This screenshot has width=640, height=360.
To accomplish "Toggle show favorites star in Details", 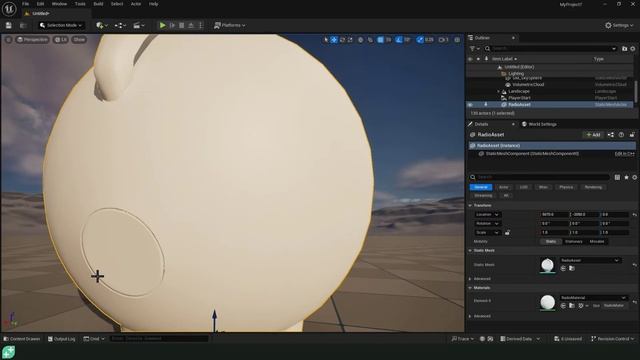I will (x=626, y=177).
